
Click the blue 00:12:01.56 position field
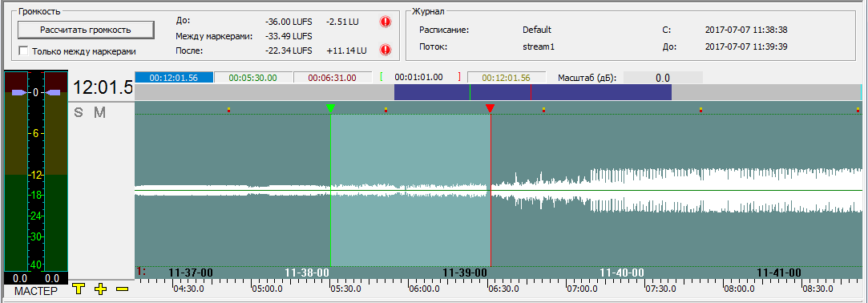tap(174, 78)
